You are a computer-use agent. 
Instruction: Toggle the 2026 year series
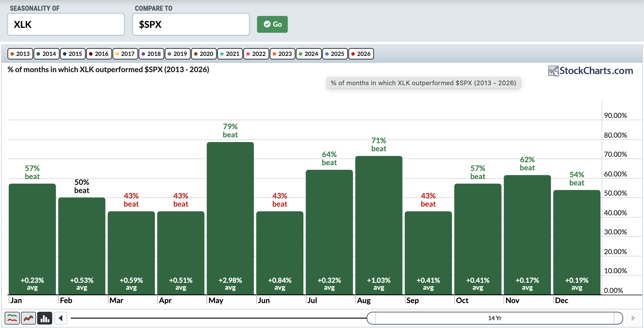[x=361, y=54]
